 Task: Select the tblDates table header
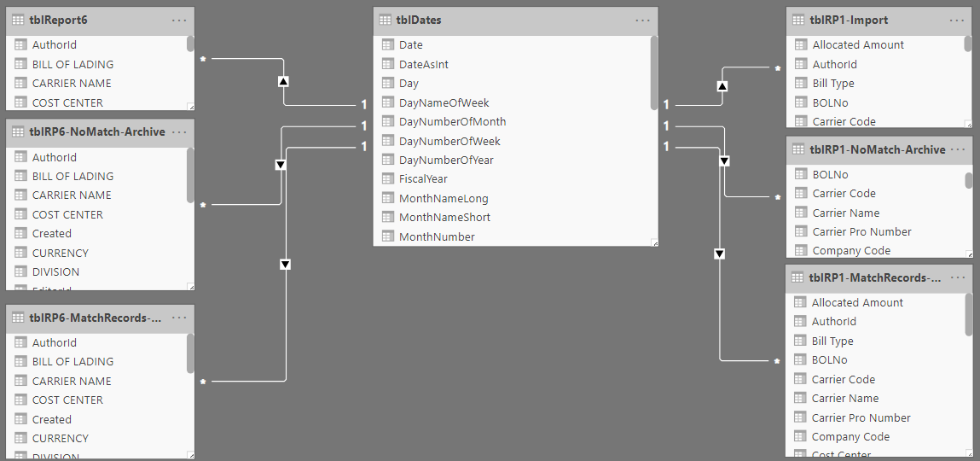[x=516, y=20]
